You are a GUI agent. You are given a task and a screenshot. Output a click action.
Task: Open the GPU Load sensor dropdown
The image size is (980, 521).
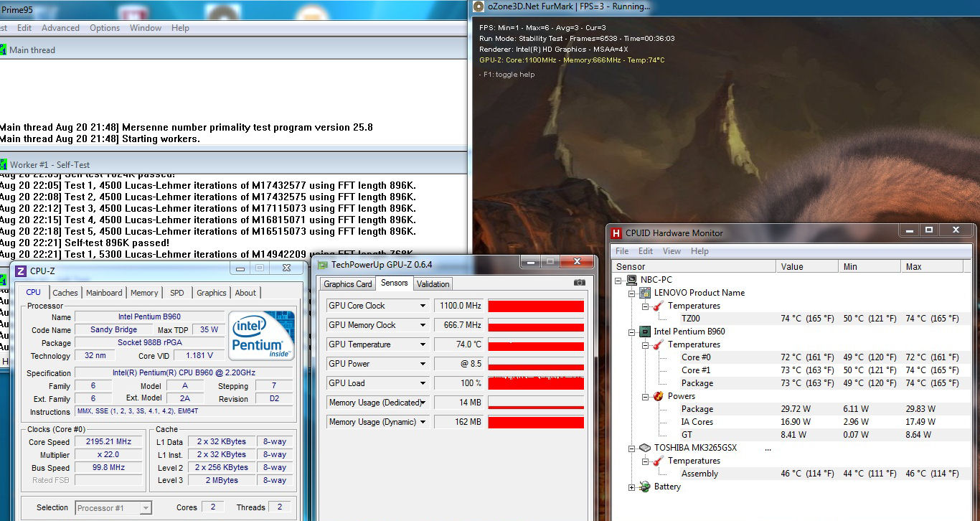click(423, 383)
